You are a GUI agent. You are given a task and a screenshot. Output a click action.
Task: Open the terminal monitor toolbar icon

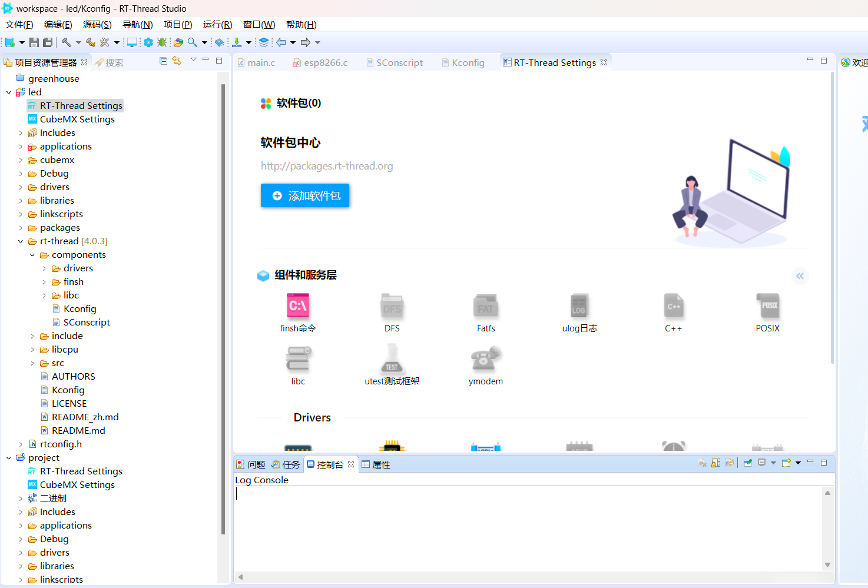(132, 42)
